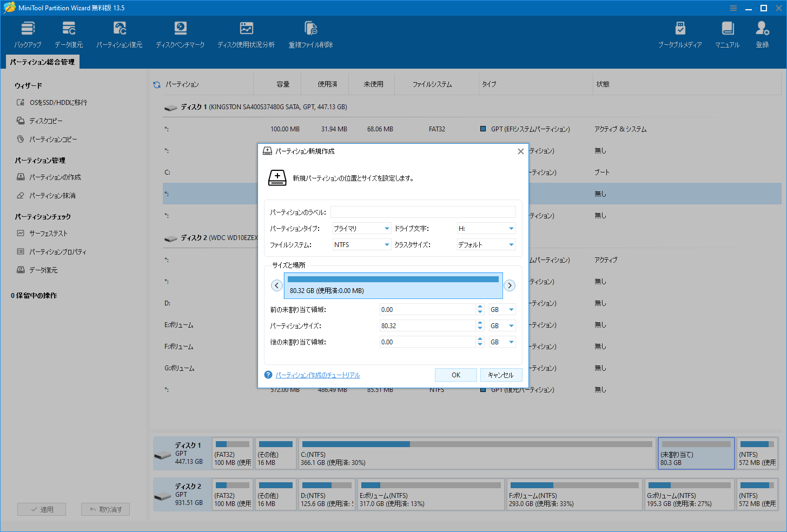Open ブータブルメディア creator
Screen dimensions: 787x532
[680, 32]
